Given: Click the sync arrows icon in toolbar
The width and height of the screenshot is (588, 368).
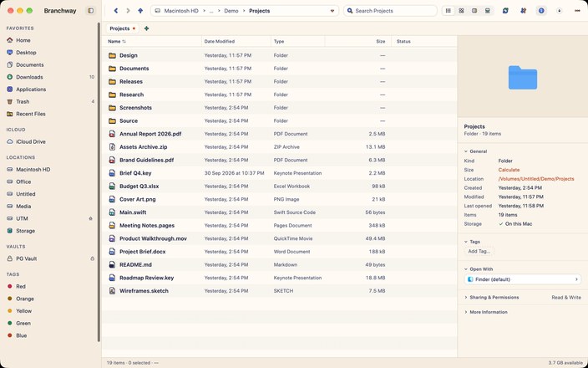Looking at the screenshot, I should tap(505, 11).
